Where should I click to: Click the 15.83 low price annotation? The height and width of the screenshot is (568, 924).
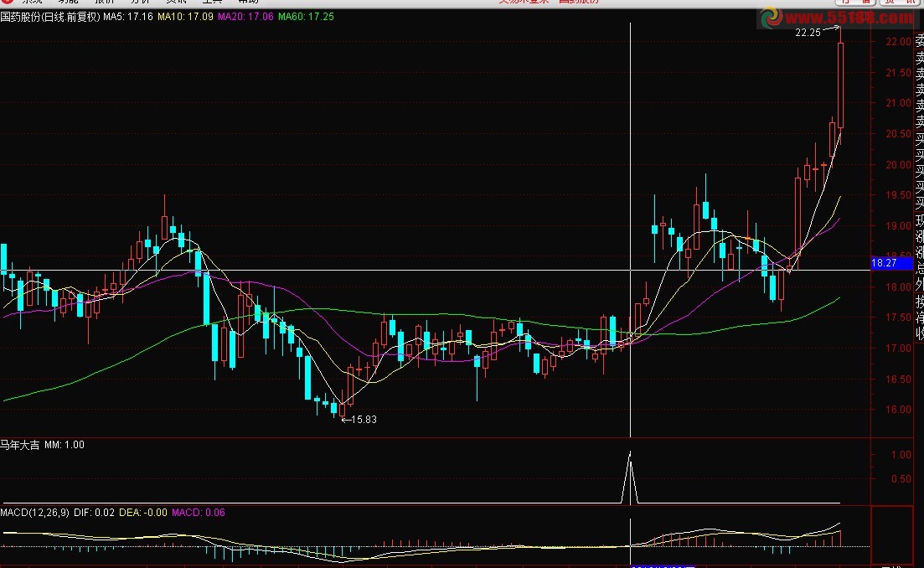[x=364, y=420]
